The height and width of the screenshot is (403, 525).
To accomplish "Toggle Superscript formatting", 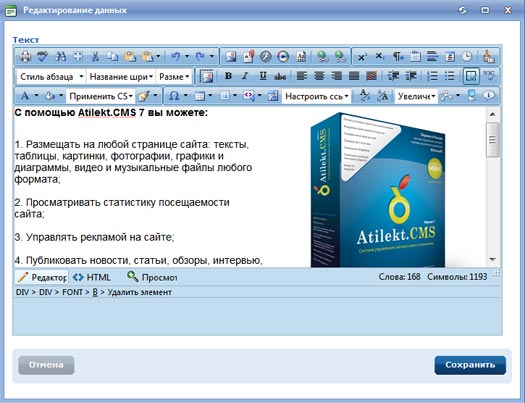I will tap(362, 57).
